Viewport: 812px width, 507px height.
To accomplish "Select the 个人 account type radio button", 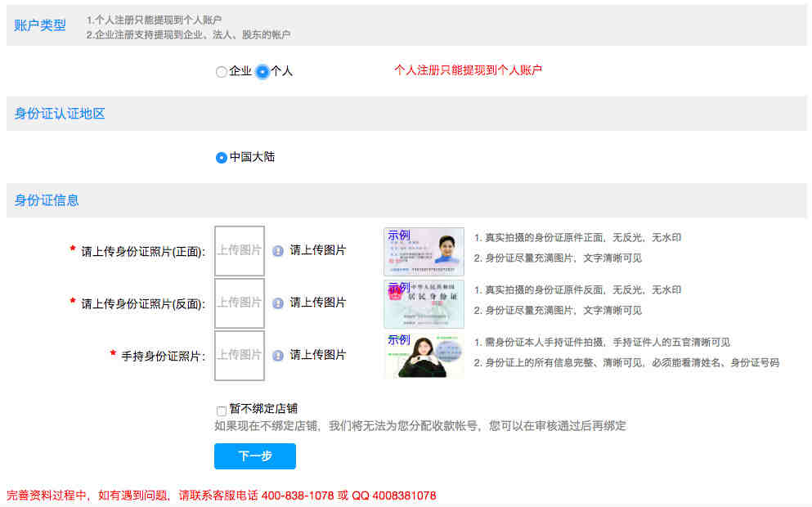I will coord(262,72).
